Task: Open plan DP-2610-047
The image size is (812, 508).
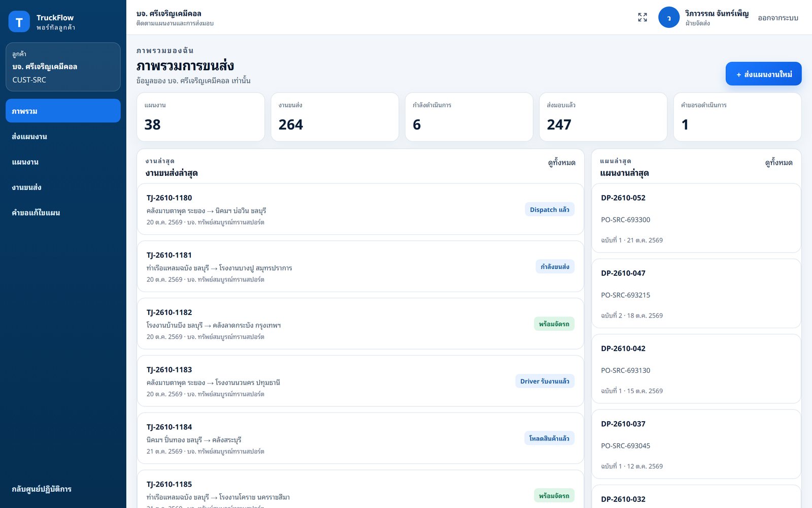Action: 696,294
